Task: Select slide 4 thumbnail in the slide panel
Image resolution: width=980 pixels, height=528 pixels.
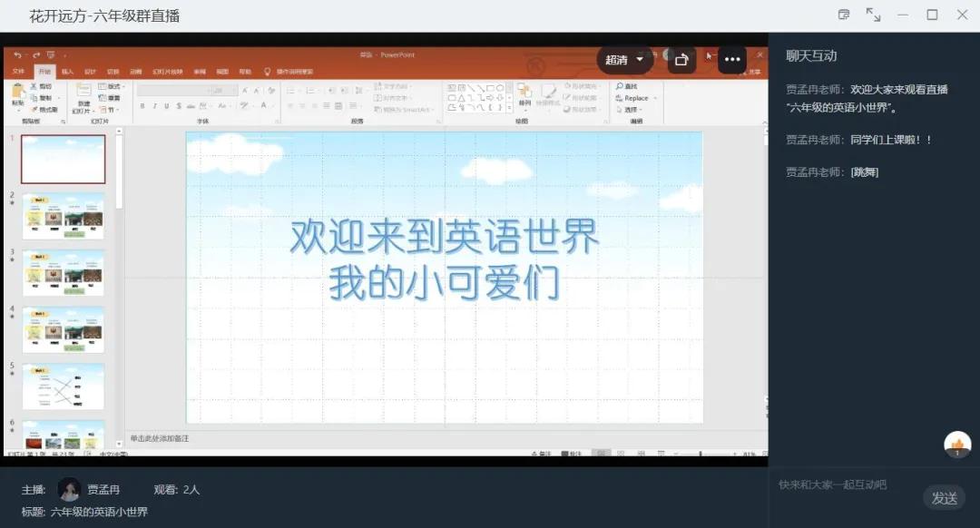Action: coord(64,329)
